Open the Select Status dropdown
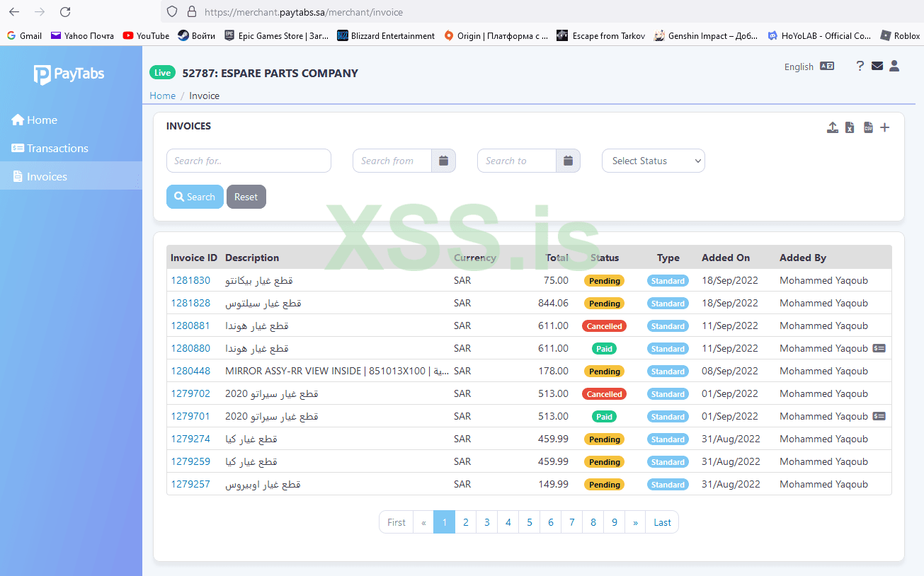924x576 pixels. coord(654,161)
